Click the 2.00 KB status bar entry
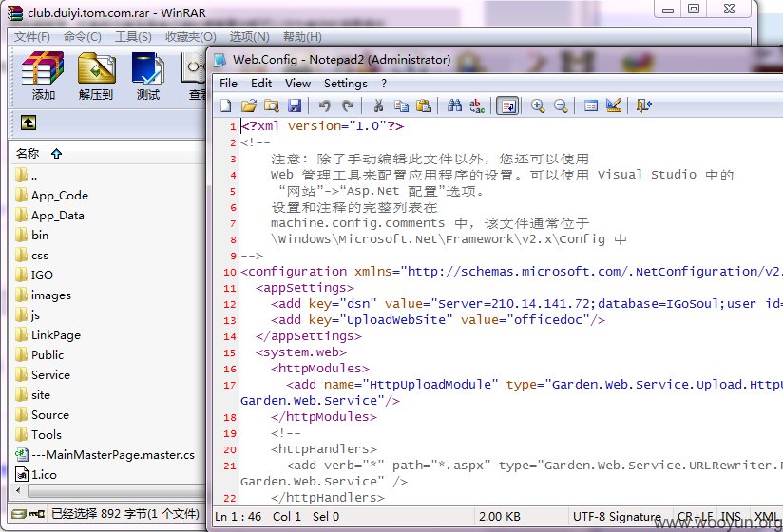This screenshot has width=783, height=532. (x=500, y=517)
